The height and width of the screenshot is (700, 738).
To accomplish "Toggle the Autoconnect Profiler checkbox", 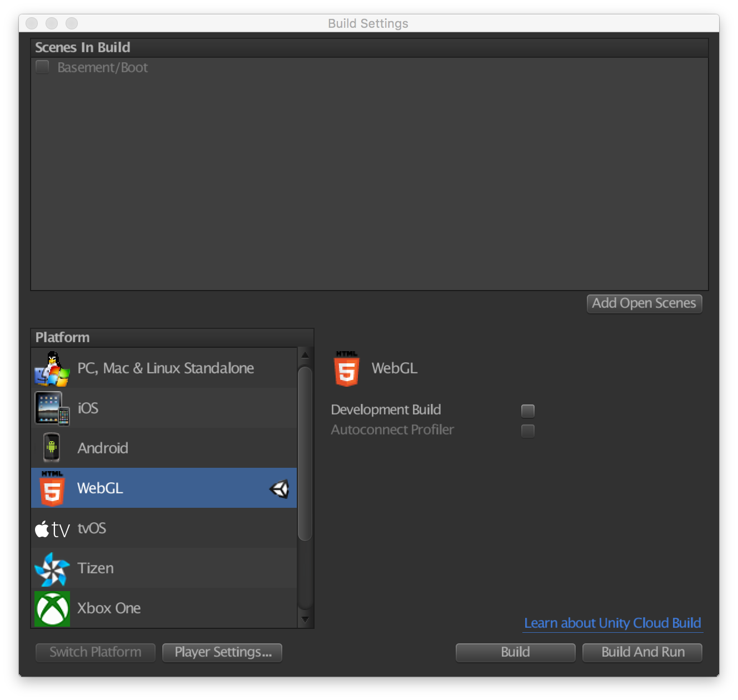I will tap(528, 431).
